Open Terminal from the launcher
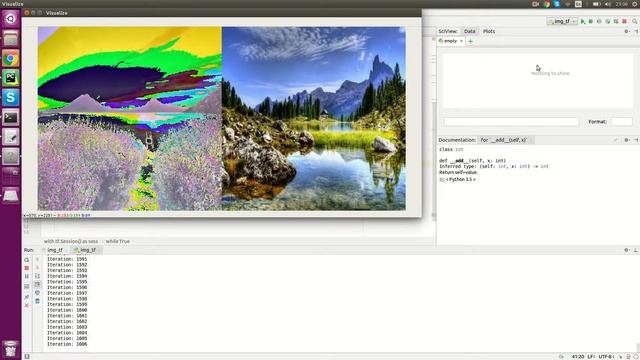 click(x=11, y=118)
